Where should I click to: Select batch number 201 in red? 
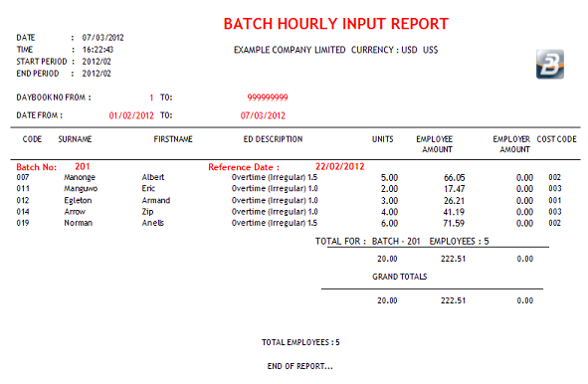[83, 166]
